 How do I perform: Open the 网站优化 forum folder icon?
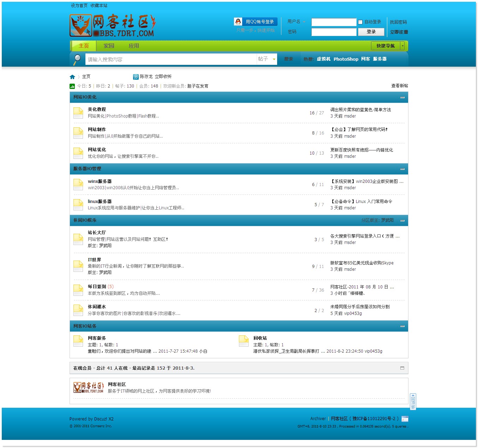[x=78, y=153]
